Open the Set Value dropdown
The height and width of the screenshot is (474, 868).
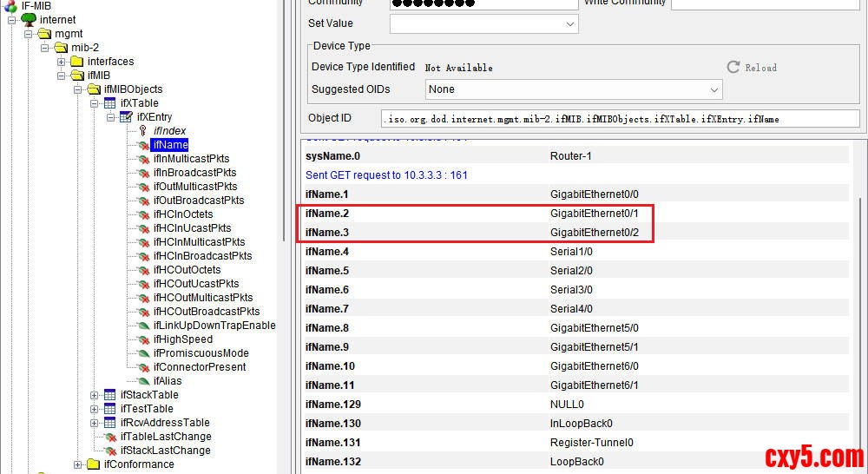570,24
